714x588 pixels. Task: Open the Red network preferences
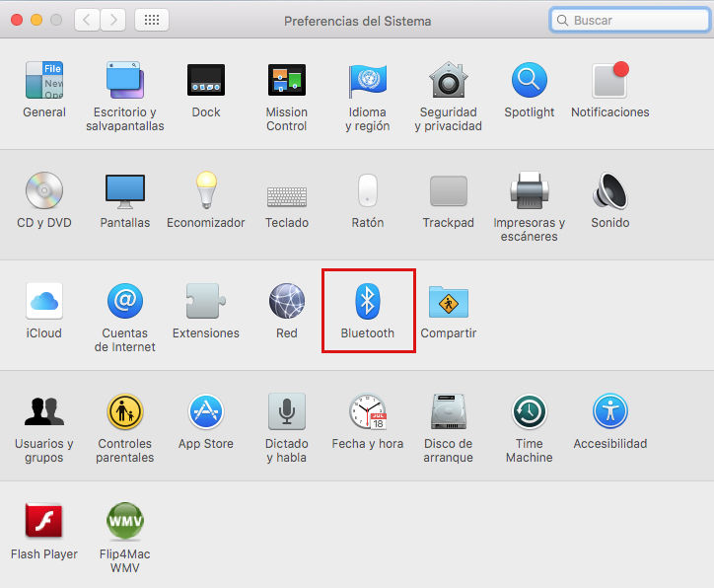[286, 301]
